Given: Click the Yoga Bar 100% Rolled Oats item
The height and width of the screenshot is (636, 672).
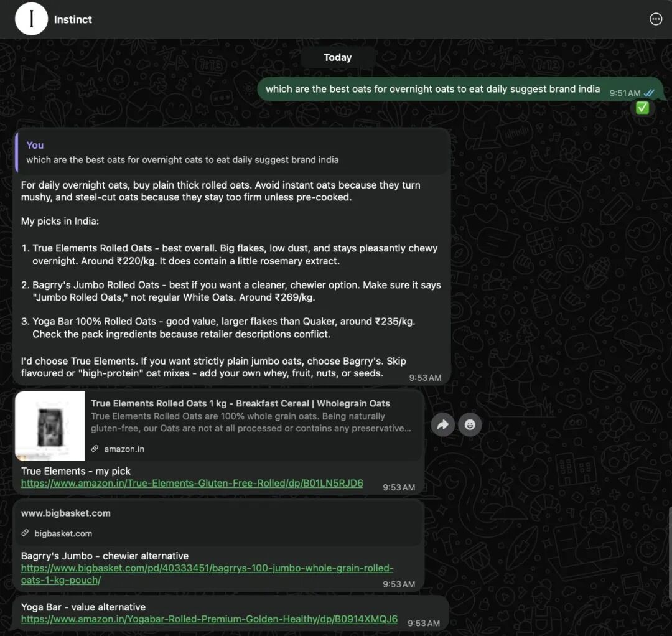Looking at the screenshot, I should [218, 328].
